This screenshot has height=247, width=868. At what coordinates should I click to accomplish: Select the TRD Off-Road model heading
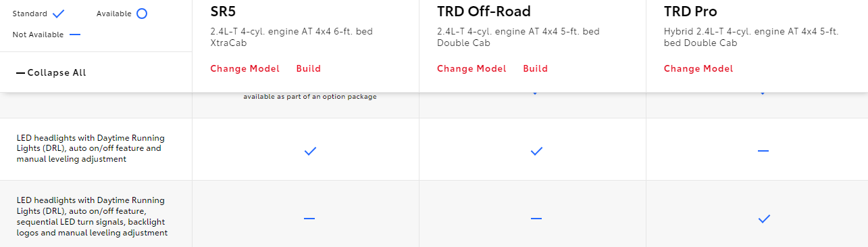pos(484,12)
